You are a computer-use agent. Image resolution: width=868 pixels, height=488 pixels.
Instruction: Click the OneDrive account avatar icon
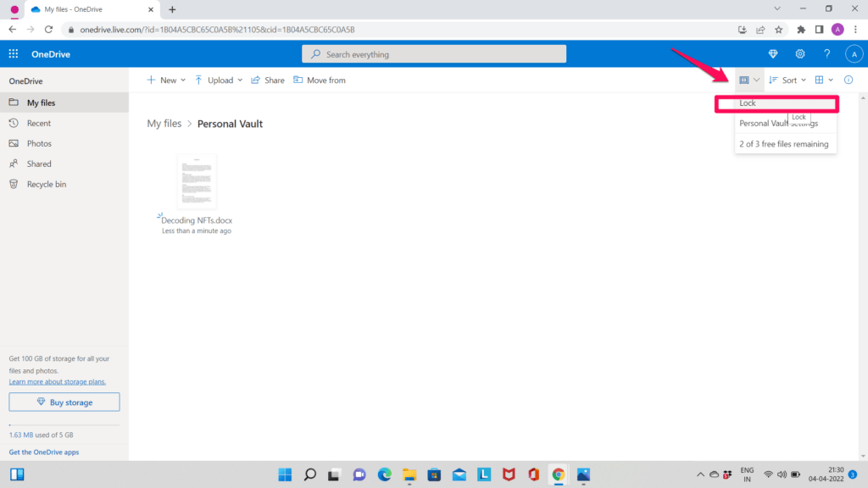click(854, 53)
